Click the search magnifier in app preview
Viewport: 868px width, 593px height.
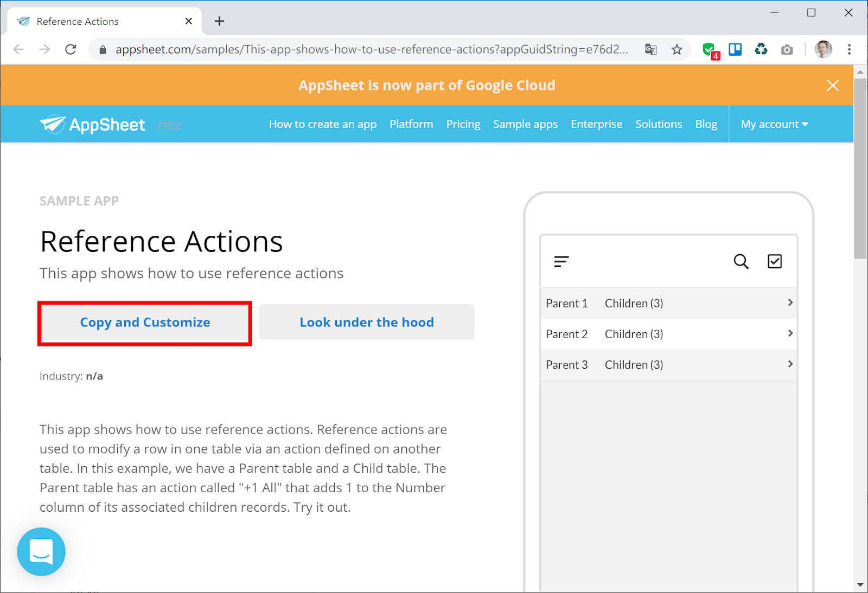coord(741,261)
